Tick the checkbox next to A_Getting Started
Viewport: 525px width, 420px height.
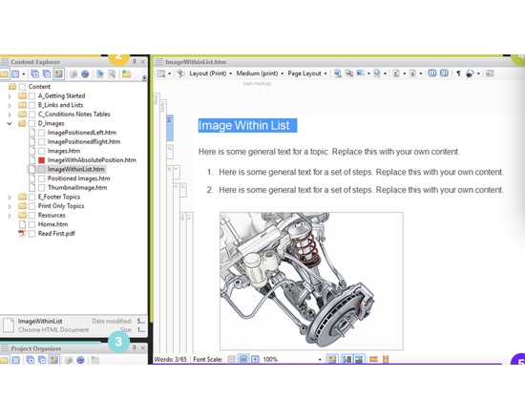click(x=31, y=95)
